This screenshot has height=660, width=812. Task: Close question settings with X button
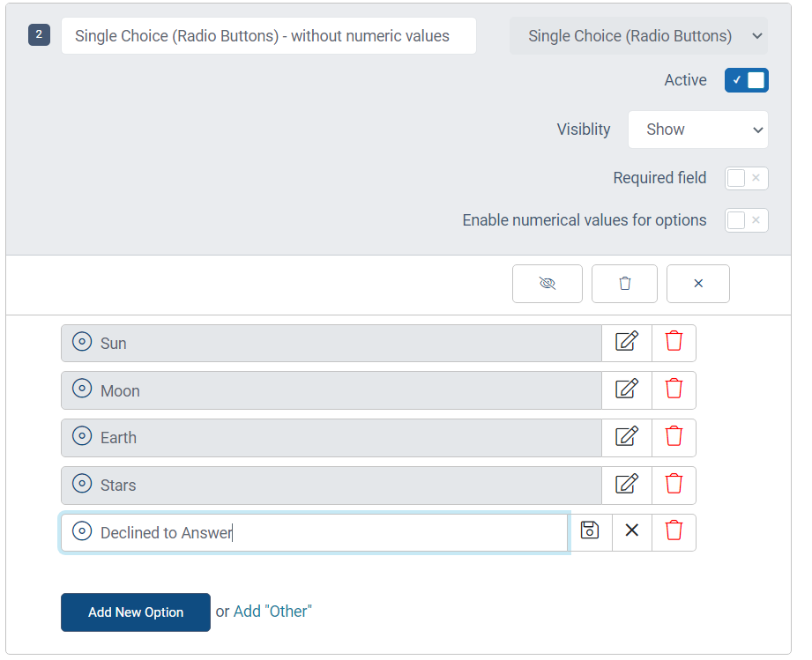[x=698, y=284]
